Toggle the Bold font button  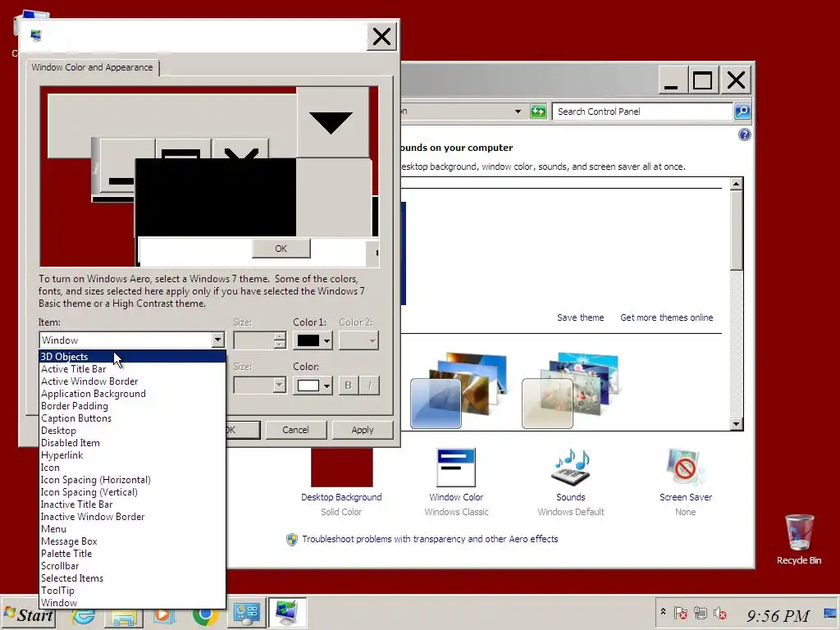(348, 386)
